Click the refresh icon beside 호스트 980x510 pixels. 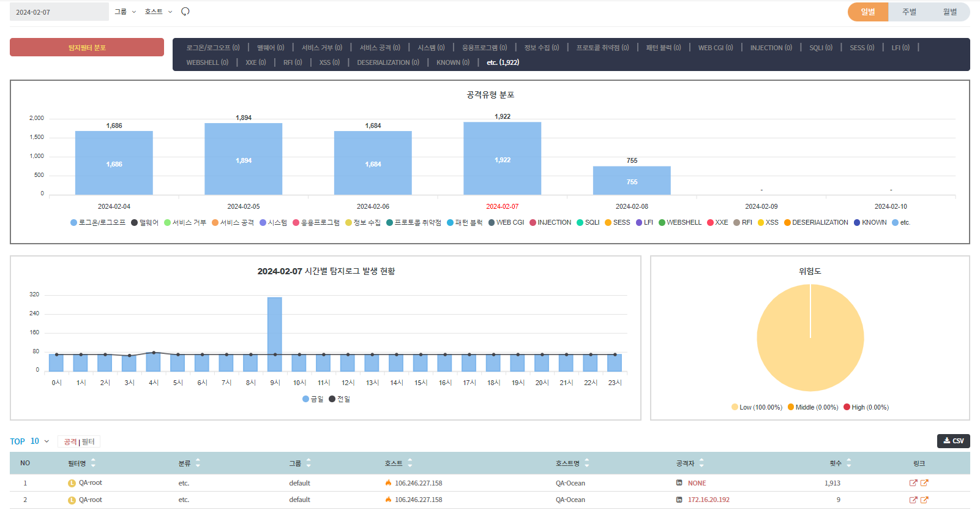pyautogui.click(x=185, y=12)
